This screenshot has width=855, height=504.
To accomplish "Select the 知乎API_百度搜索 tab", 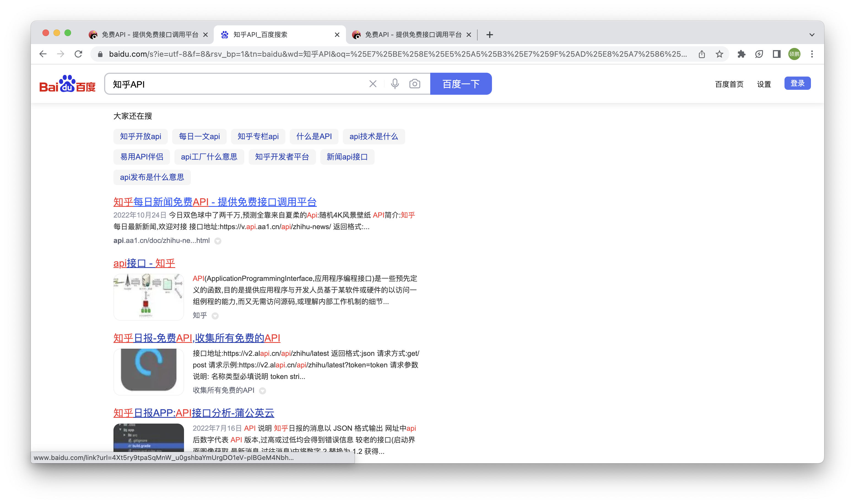I will [x=280, y=35].
